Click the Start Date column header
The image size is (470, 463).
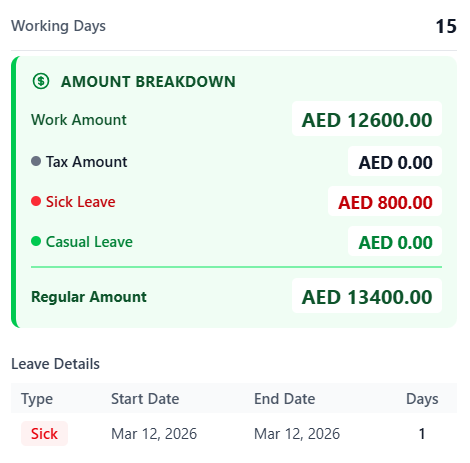pyautogui.click(x=145, y=399)
